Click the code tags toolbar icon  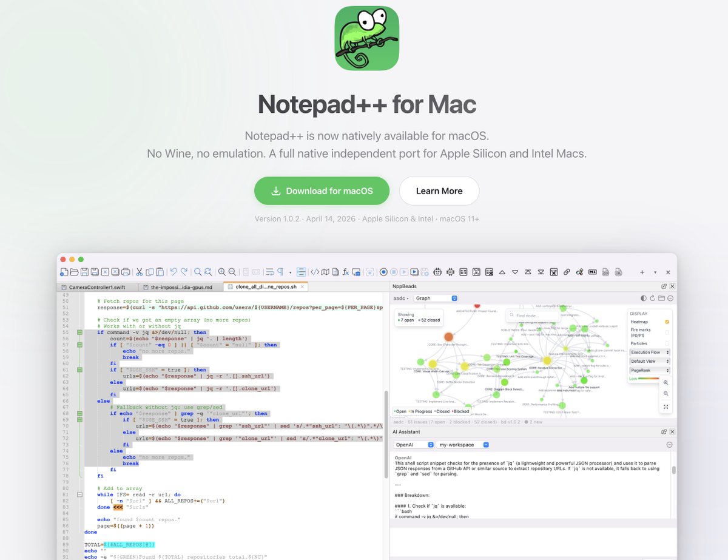[x=315, y=272]
